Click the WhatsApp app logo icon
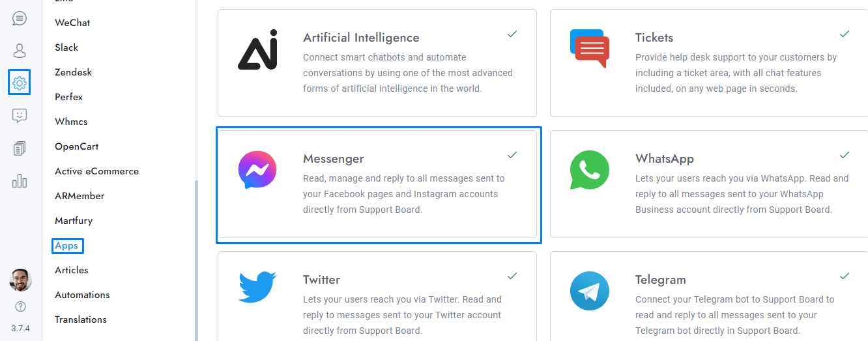Image resolution: width=868 pixels, height=341 pixels. 590,170
